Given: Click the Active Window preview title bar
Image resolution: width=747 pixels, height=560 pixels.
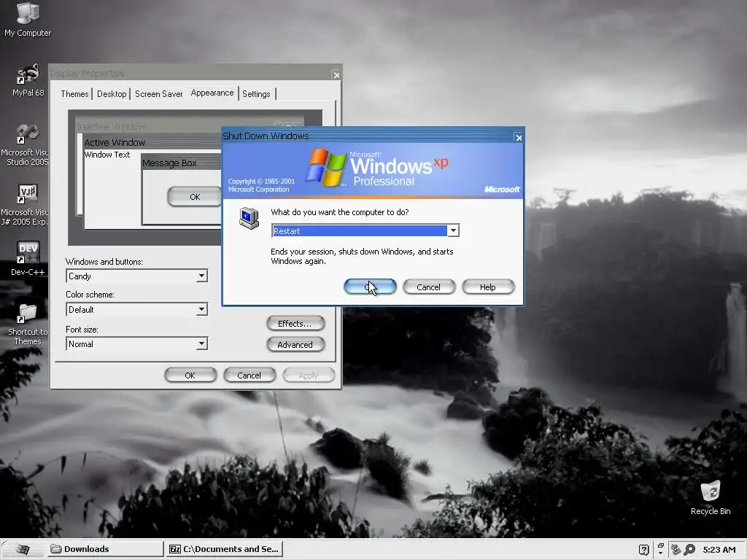Looking at the screenshot, I should [152, 142].
